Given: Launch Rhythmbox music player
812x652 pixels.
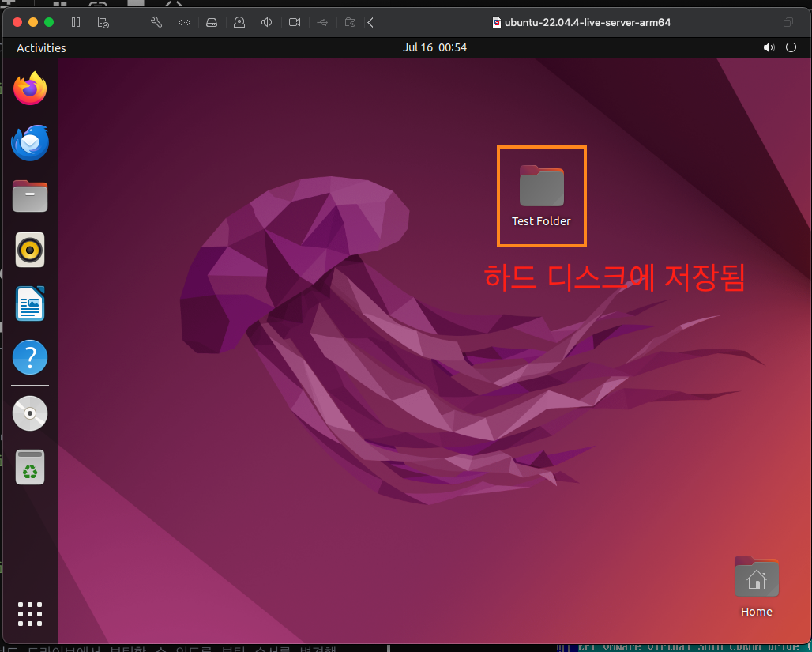Looking at the screenshot, I should tap(30, 250).
